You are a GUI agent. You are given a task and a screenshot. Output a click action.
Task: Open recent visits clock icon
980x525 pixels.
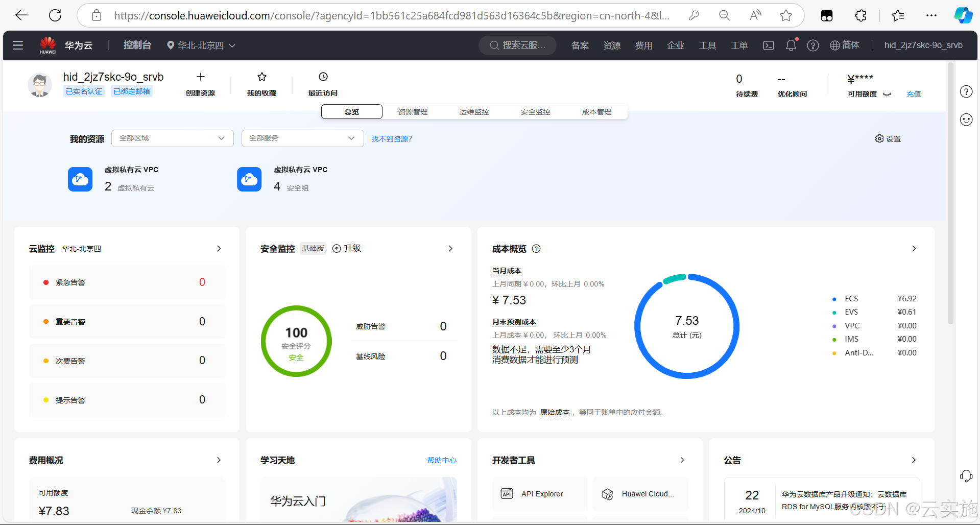point(323,77)
